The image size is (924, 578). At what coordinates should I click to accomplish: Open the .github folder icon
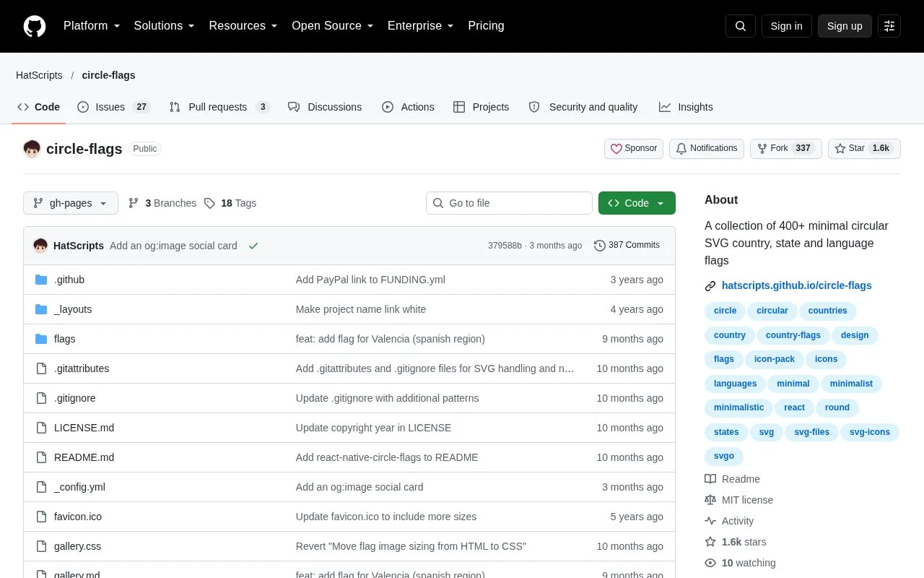point(41,280)
